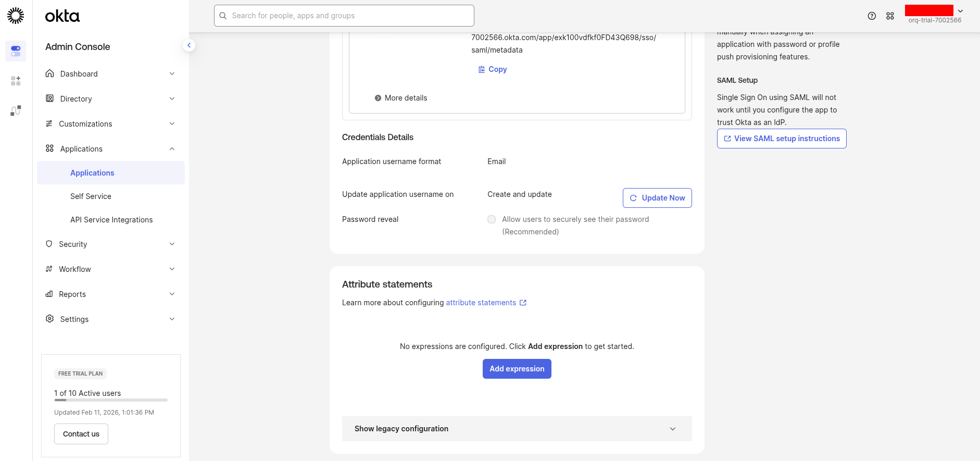
Task: Follow the attribute statements link
Action: pyautogui.click(x=481, y=303)
